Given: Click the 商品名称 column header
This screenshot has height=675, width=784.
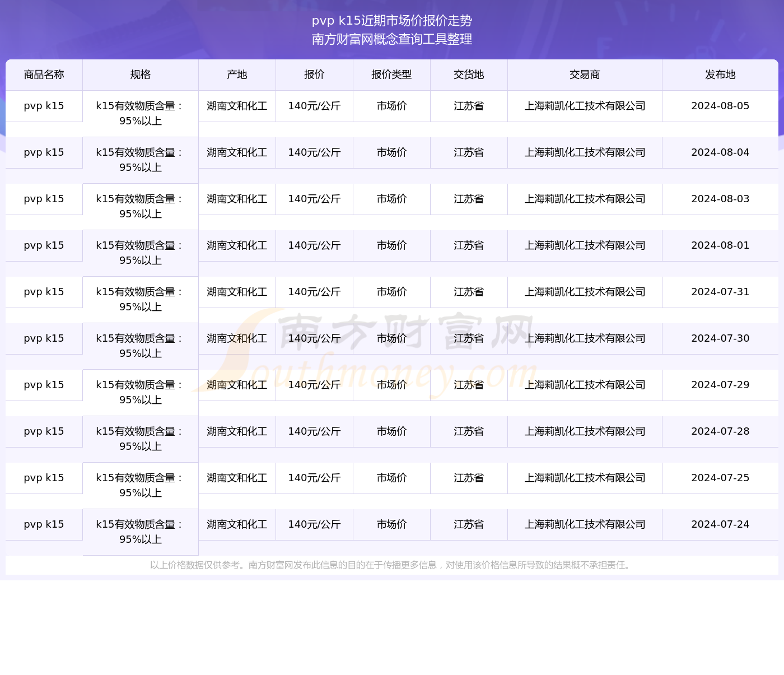Looking at the screenshot, I should pos(44,75).
